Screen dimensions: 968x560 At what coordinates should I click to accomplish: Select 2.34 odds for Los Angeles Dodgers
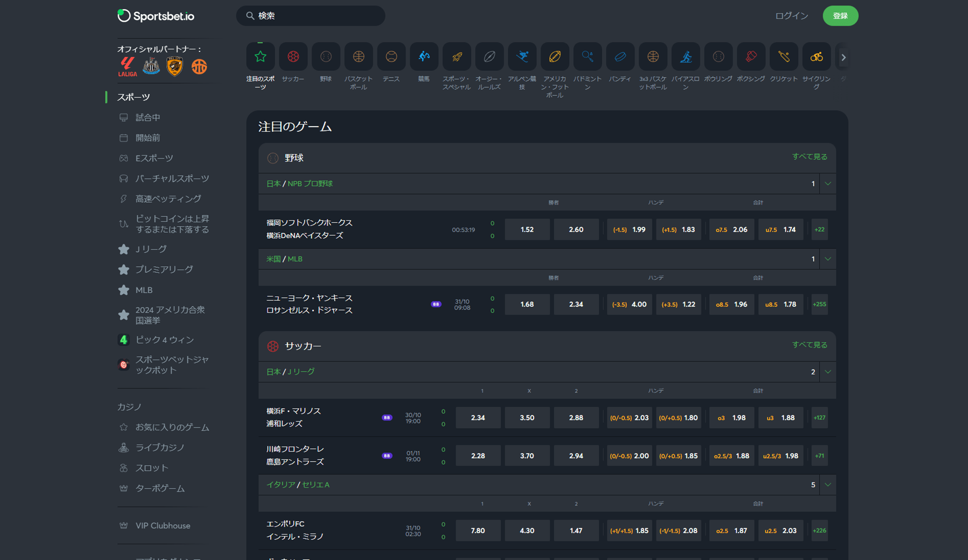pos(576,304)
